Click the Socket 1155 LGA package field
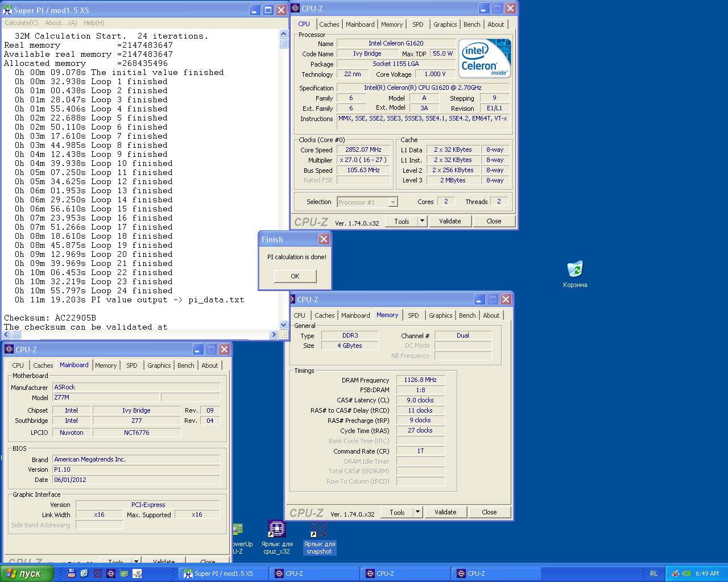 click(396, 64)
